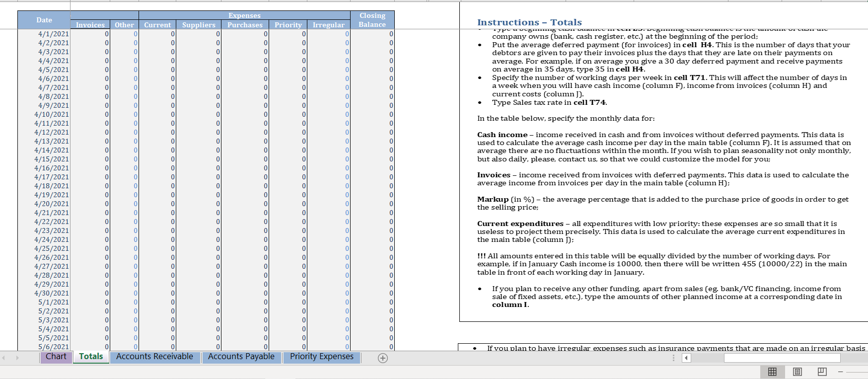Open the Accounts Payable sheet tab
Image resolution: width=868 pixels, height=379 pixels.
[x=241, y=357]
